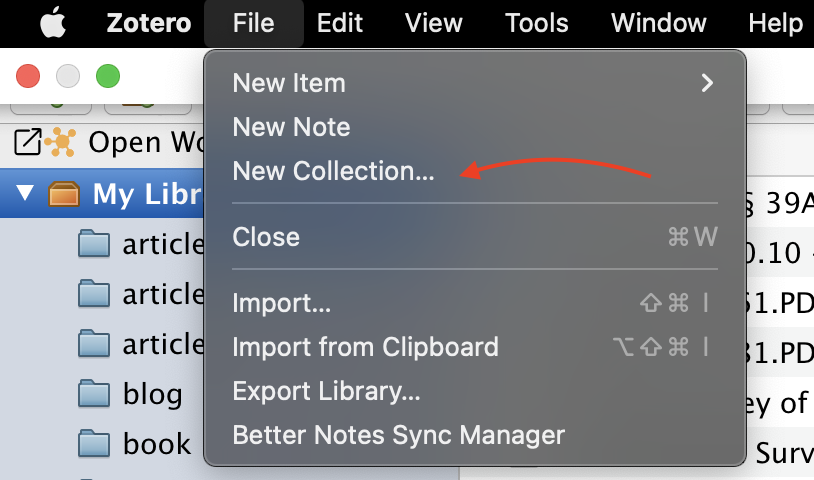Open the Tools menu

pyautogui.click(x=537, y=23)
